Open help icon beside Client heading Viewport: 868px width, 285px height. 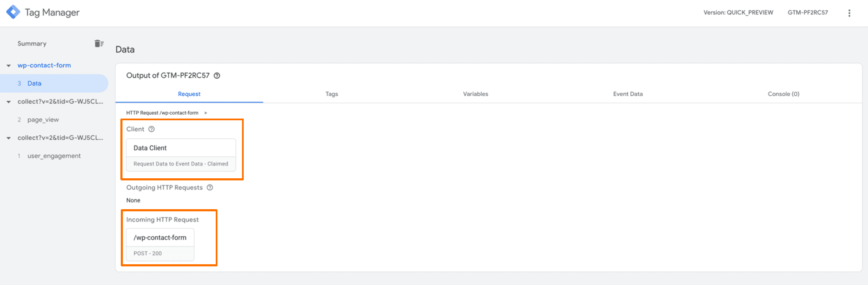click(151, 129)
